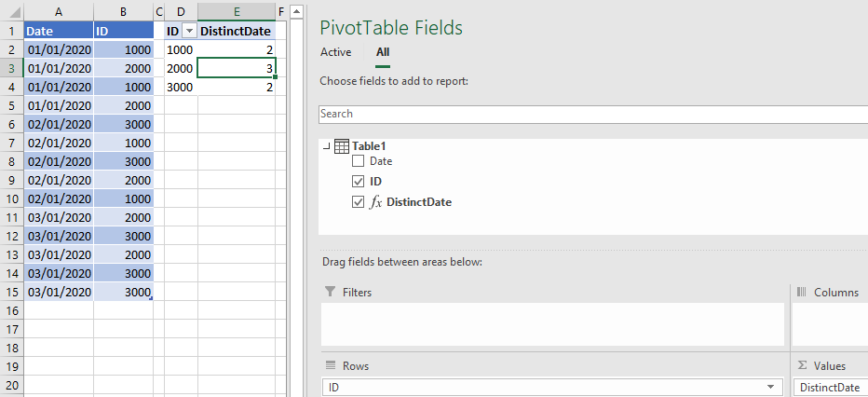Click the Table1 table icon

(x=342, y=146)
